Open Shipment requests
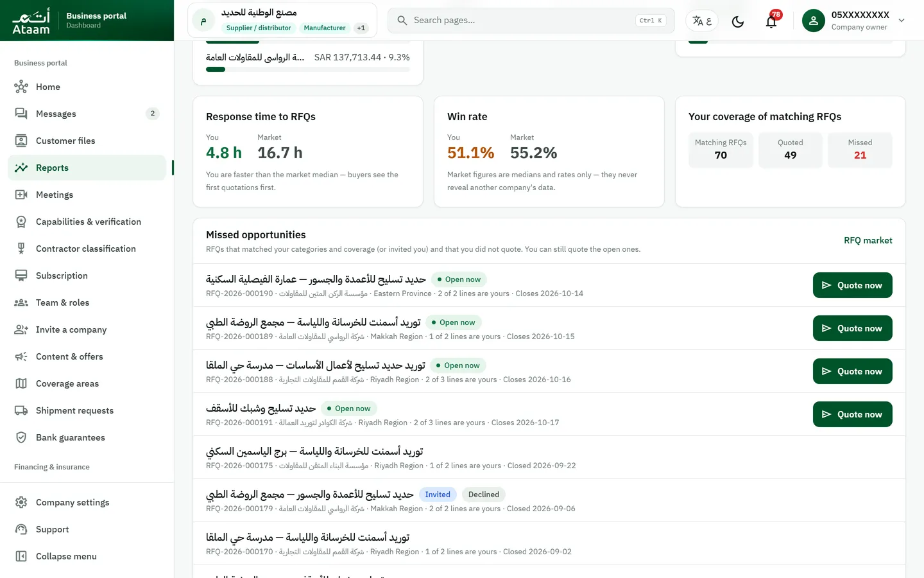Screen dimensions: 924x578 tap(87, 410)
